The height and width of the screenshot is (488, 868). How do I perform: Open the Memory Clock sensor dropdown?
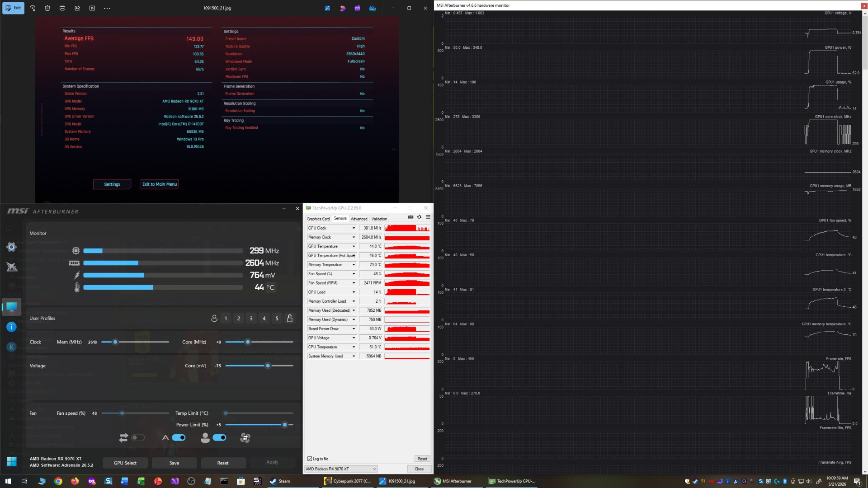coord(354,237)
